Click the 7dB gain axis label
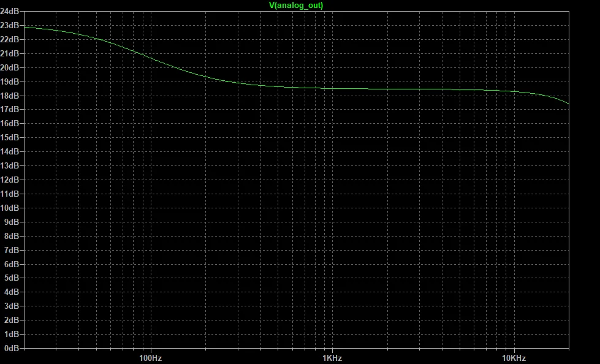This screenshot has width=600, height=364. (12, 250)
